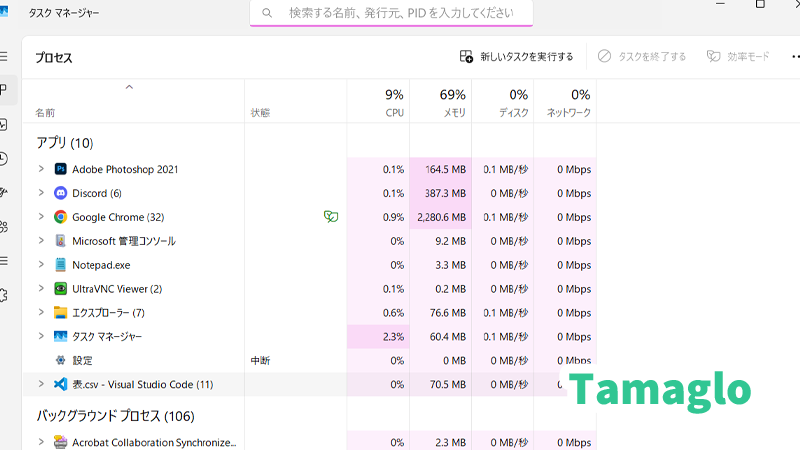Select the UltraVNC Viewer icon

[x=60, y=289]
